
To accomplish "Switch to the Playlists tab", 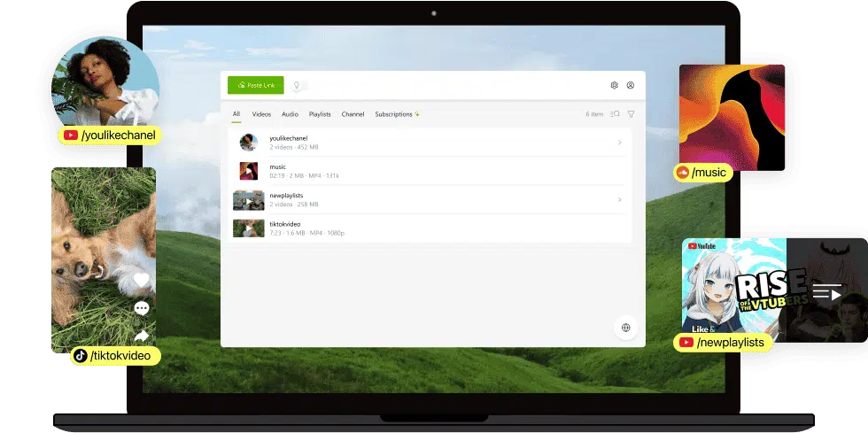I will [x=320, y=114].
